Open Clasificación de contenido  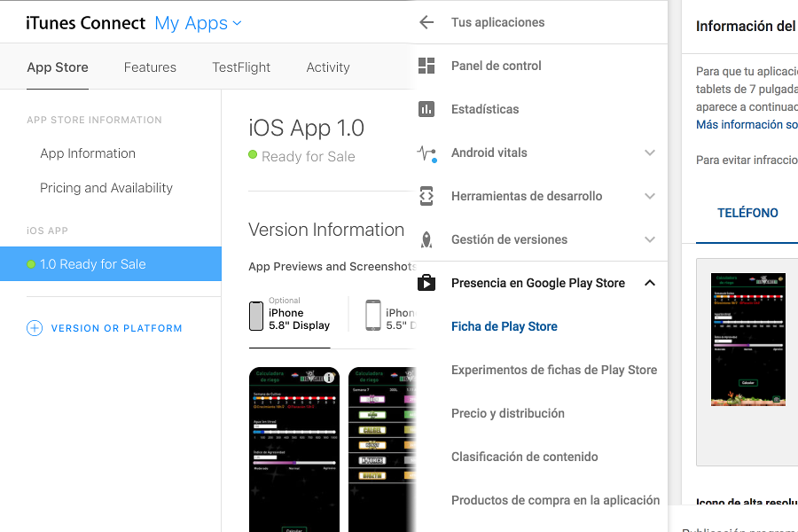[525, 457]
